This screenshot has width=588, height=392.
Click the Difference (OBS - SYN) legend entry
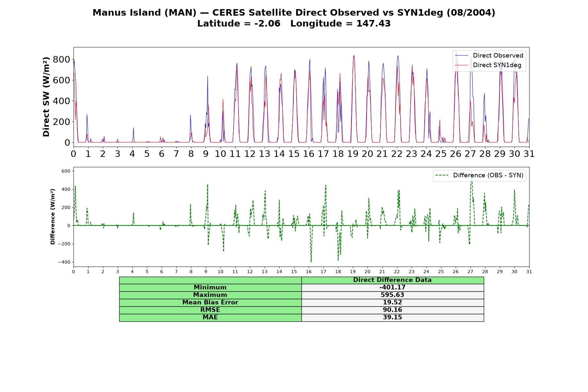coord(480,175)
